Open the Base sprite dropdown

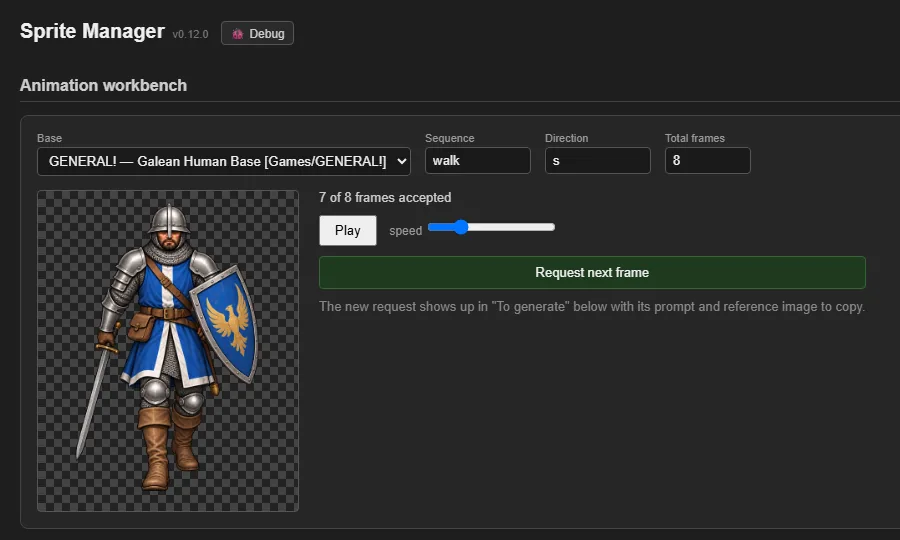[x=224, y=161]
